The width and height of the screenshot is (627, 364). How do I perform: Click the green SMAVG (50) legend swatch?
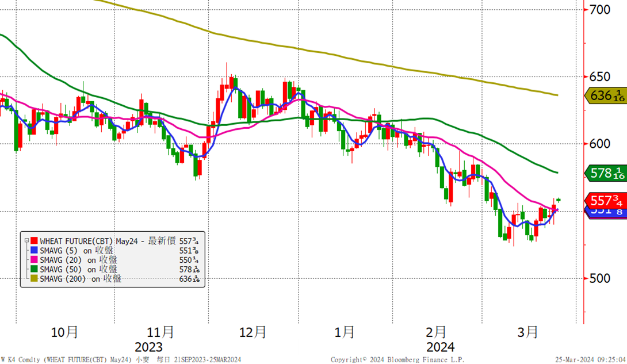click(34, 269)
